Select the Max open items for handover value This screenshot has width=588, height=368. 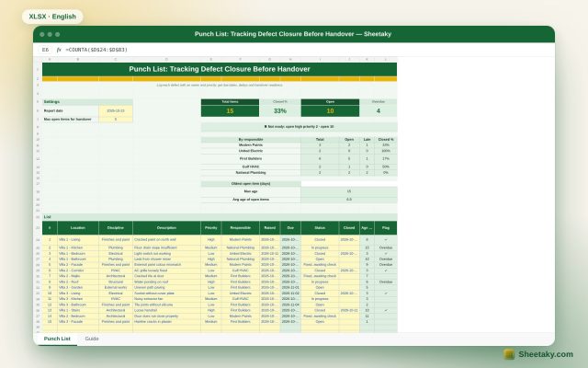[116, 119]
